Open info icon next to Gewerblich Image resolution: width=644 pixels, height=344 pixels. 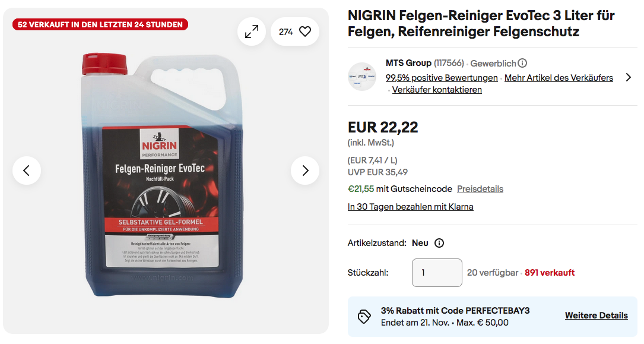click(x=522, y=64)
